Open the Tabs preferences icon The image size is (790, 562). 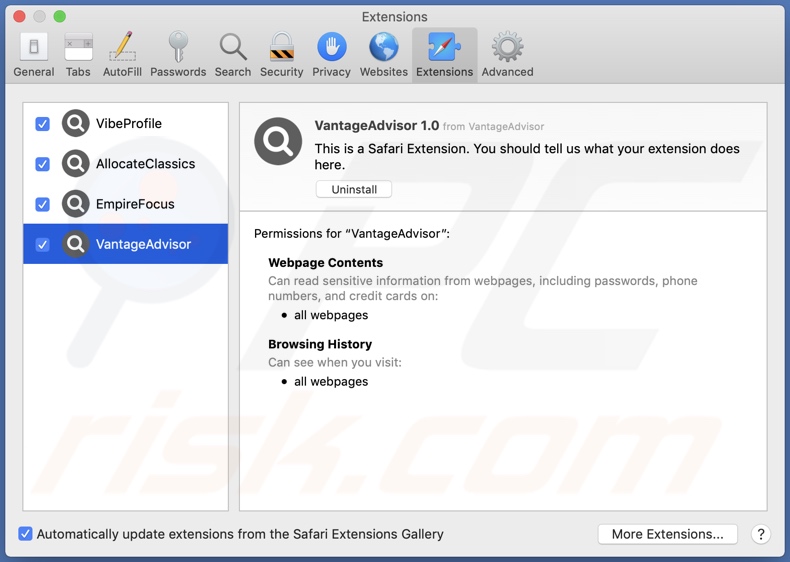pyautogui.click(x=78, y=47)
